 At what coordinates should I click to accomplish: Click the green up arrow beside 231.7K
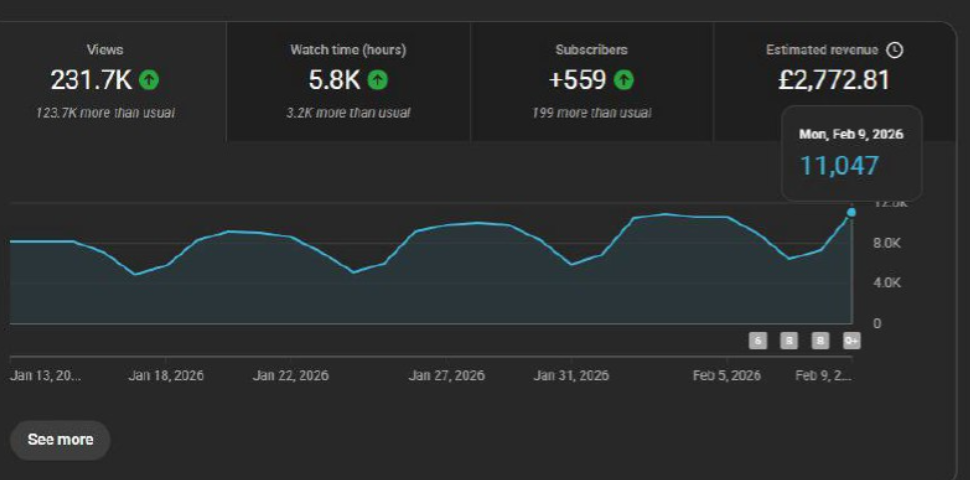pos(149,80)
